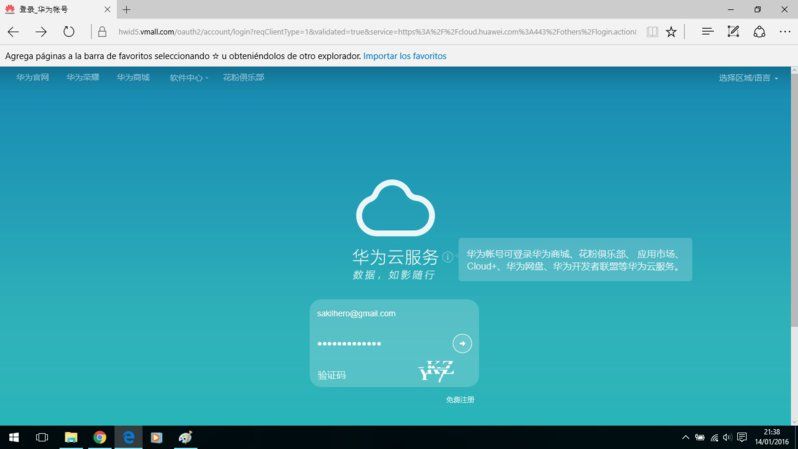Open Task View on the taskbar
The image size is (798, 449).
point(42,437)
